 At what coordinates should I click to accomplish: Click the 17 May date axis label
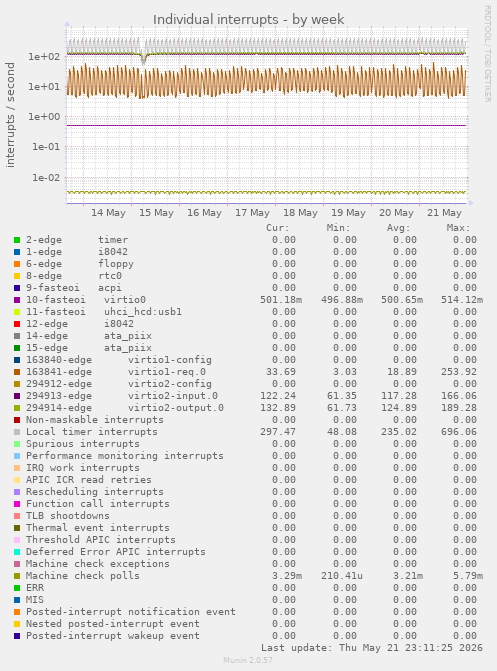click(252, 213)
